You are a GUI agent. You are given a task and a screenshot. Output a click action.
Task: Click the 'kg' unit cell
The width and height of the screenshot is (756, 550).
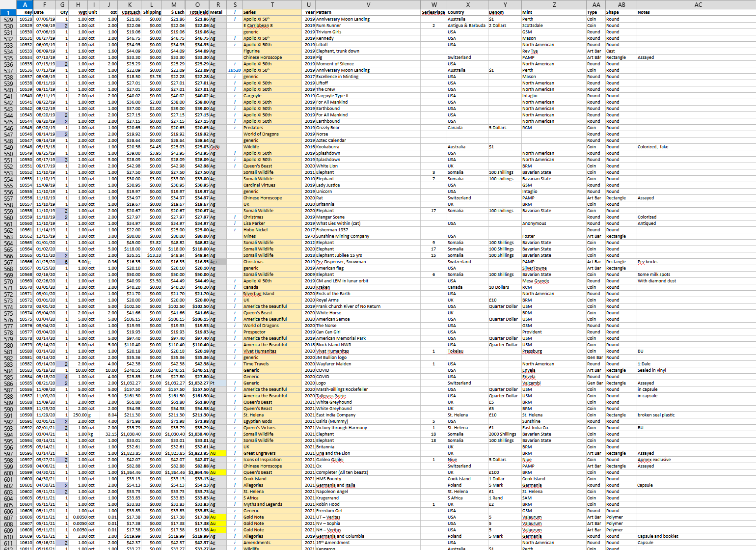(93, 434)
